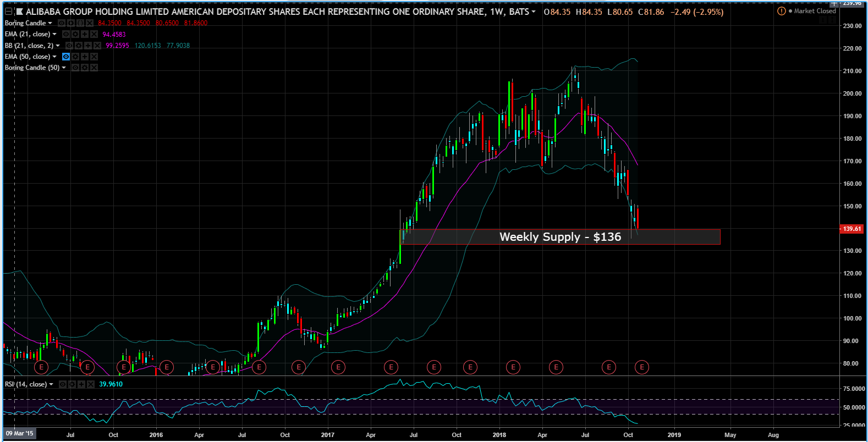This screenshot has height=442, width=868.
Task: Click the 120.6153 upper band value
Action: (x=147, y=46)
